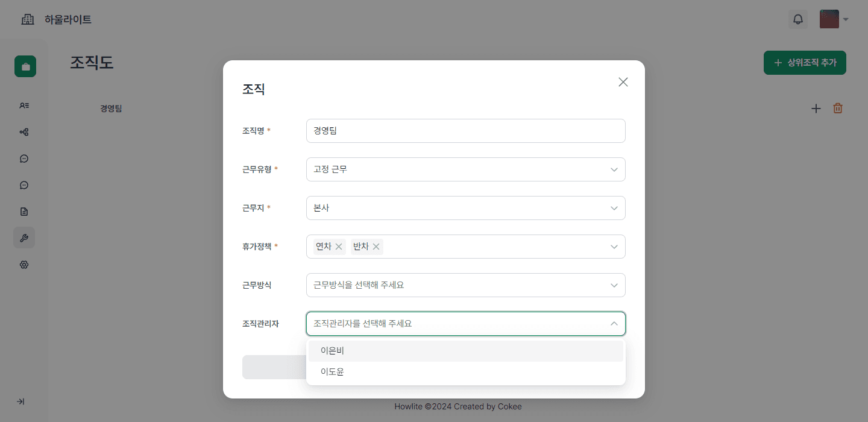Close the 조직 dialog
Viewport: 868px width, 422px height.
tap(623, 82)
